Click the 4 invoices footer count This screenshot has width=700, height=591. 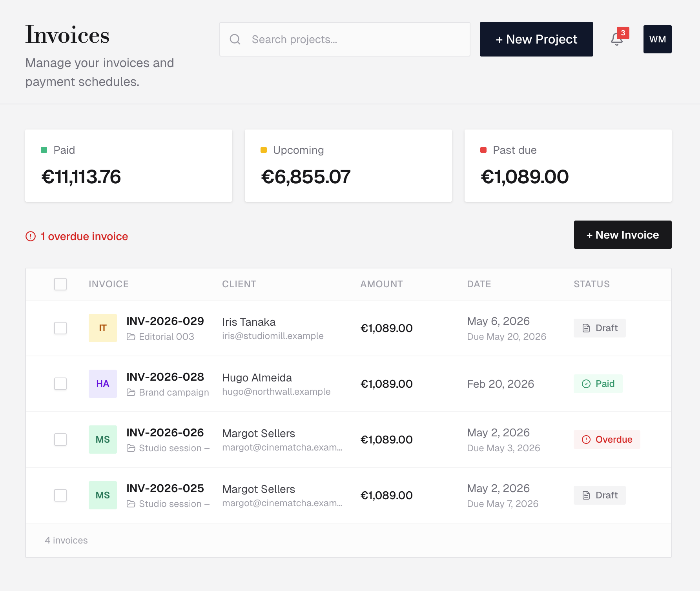point(66,540)
